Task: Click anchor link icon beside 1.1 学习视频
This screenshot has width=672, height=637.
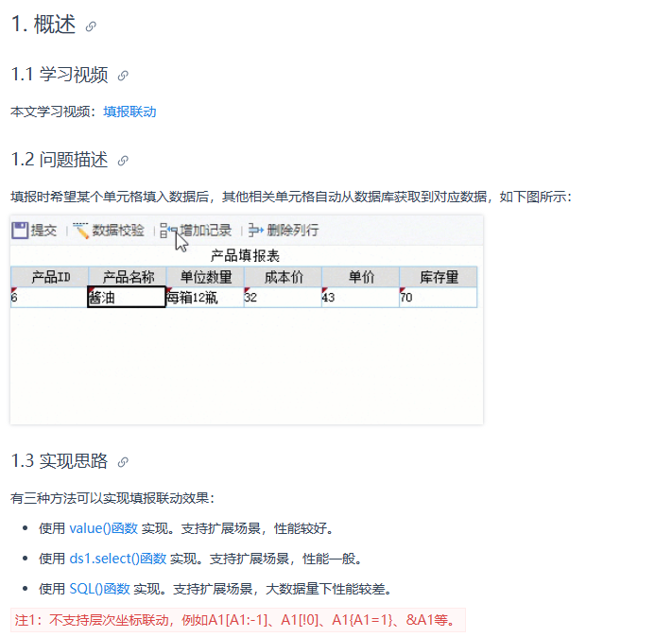Action: point(123,76)
